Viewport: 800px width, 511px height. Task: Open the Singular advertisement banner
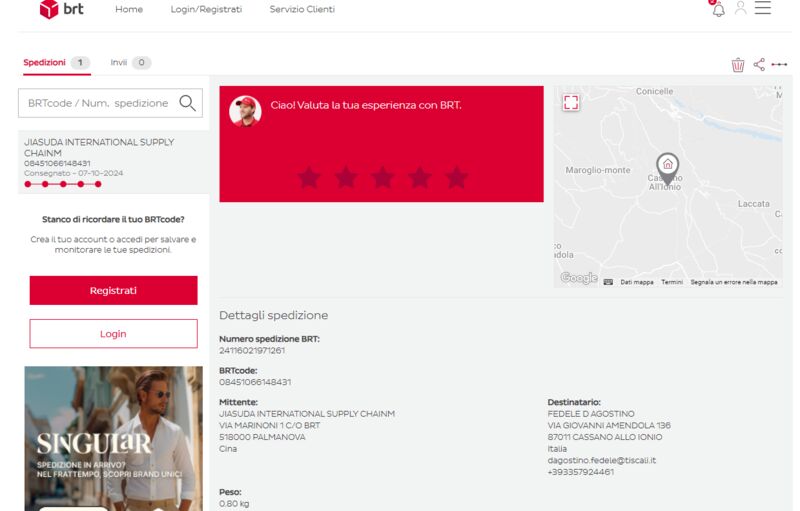click(x=113, y=439)
